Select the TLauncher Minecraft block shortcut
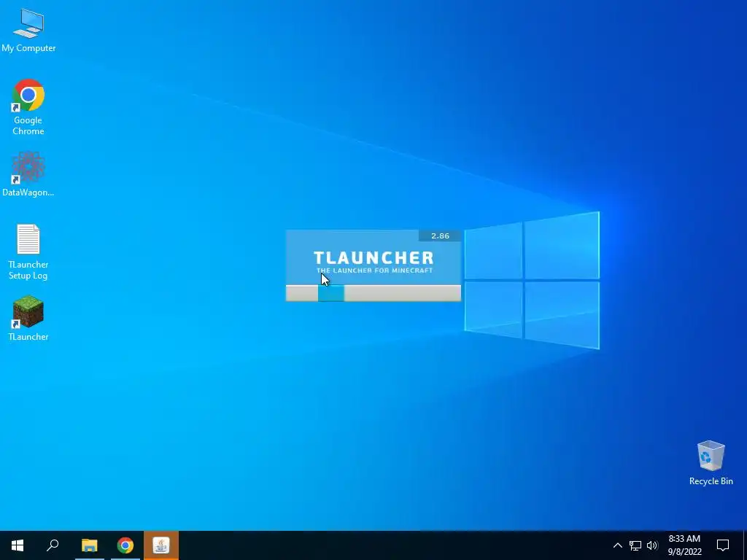 tap(28, 318)
